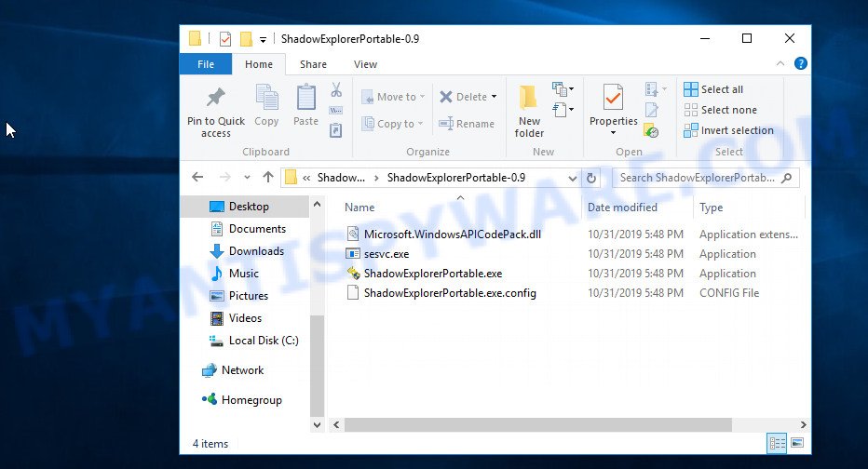Viewport: 868px width, 469px height.
Task: Click the Cut scissors icon
Action: pos(336,89)
